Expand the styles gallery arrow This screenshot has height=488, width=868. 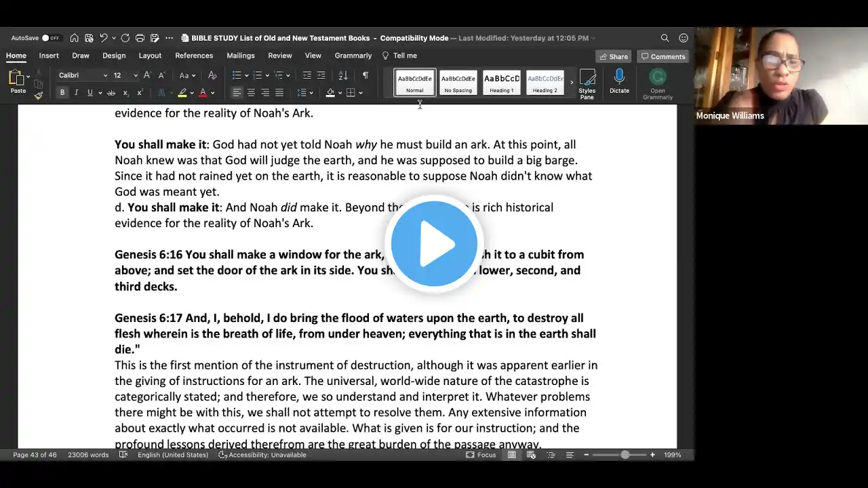pyautogui.click(x=572, y=83)
